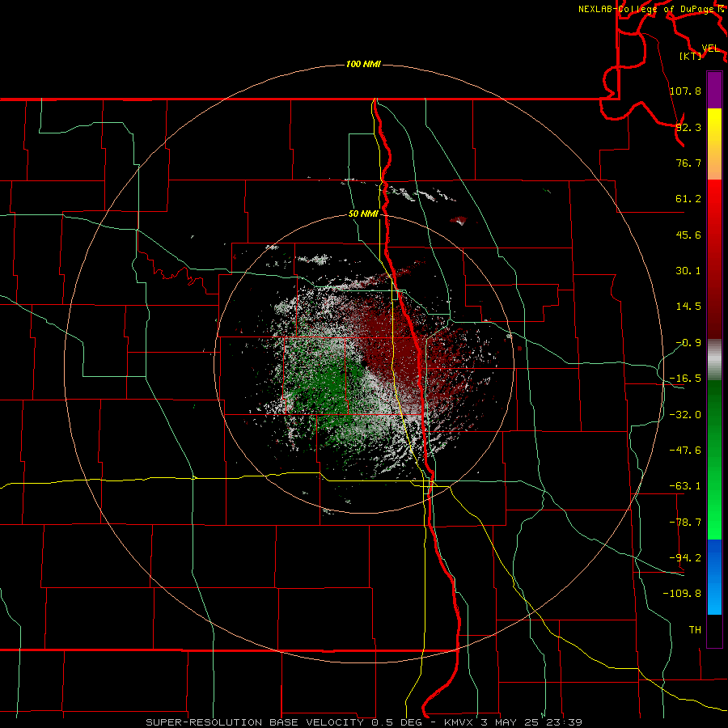Click the yellow-orange segment of the velocity color bar

coord(714,144)
